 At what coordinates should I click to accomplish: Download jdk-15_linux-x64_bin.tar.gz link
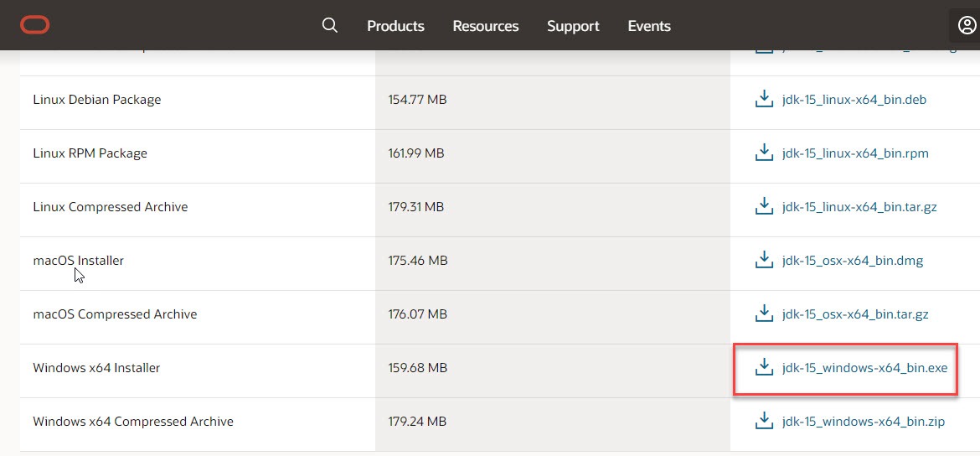[x=859, y=206]
